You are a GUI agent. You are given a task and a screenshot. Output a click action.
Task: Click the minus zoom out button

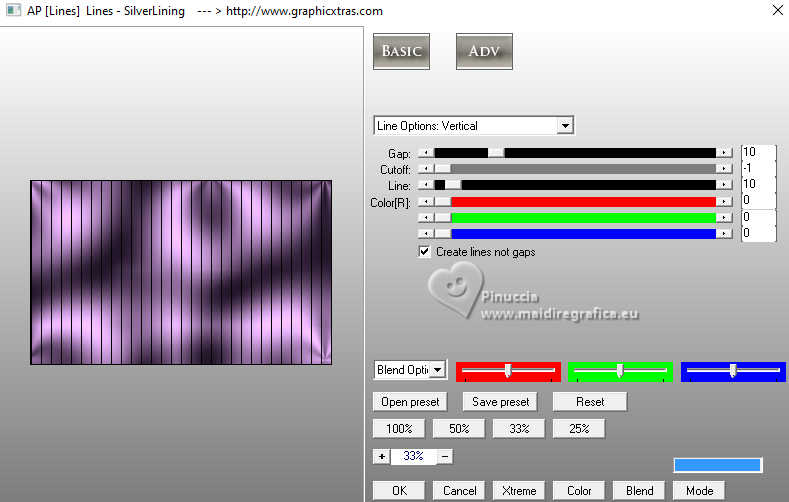click(x=445, y=457)
